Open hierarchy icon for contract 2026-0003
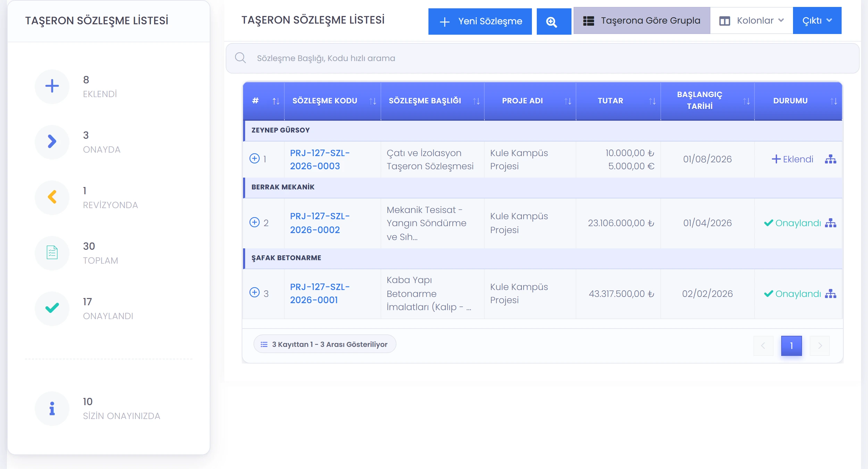Screen dimensions: 868x469 tap(831, 159)
